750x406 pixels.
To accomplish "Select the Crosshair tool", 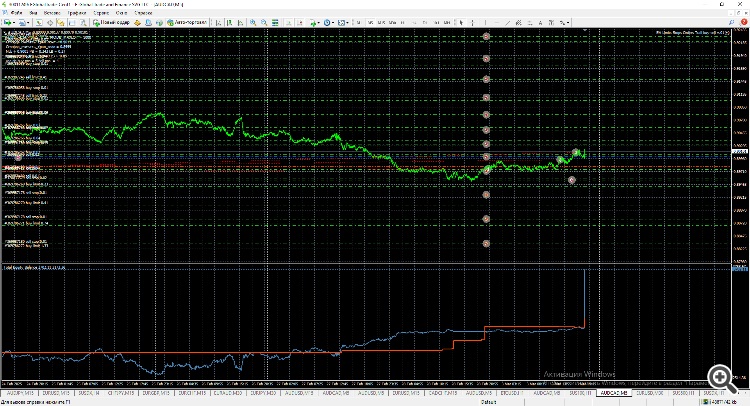I will click(473, 22).
